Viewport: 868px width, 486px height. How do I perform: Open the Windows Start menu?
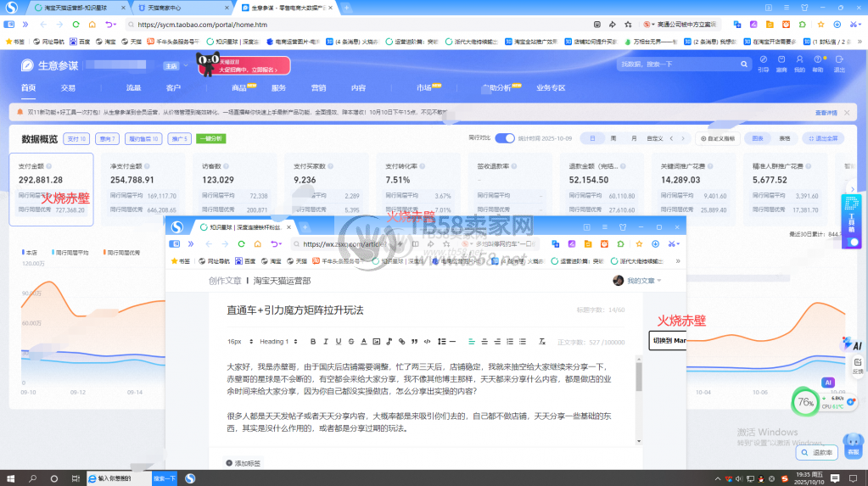pyautogui.click(x=10, y=478)
